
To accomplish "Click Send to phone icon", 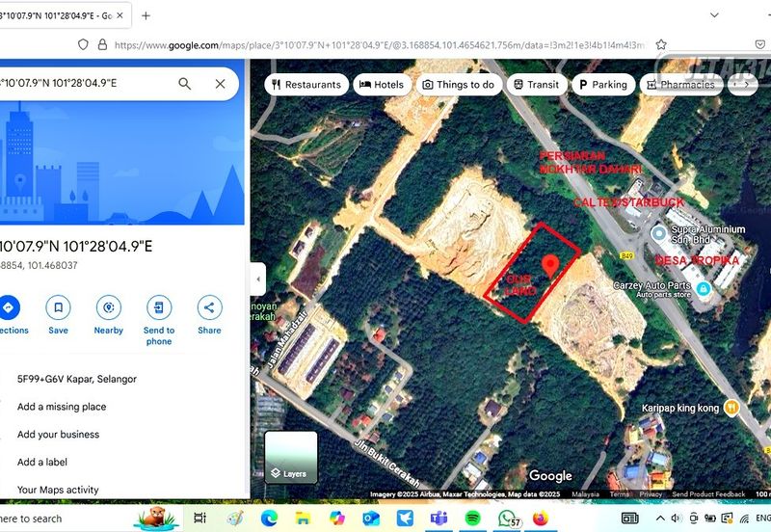I will 159,308.
